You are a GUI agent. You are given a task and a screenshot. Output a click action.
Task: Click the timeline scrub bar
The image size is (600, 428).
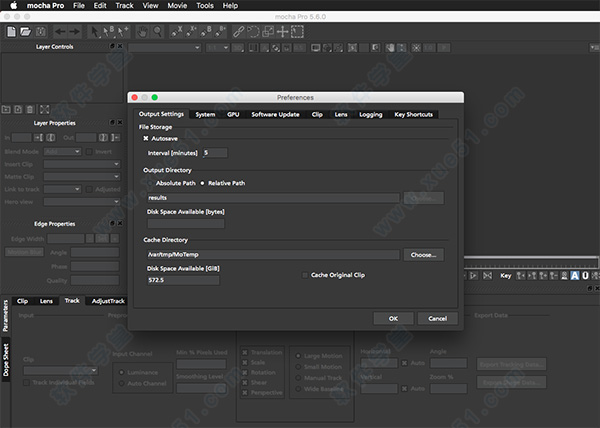[x=530, y=262]
